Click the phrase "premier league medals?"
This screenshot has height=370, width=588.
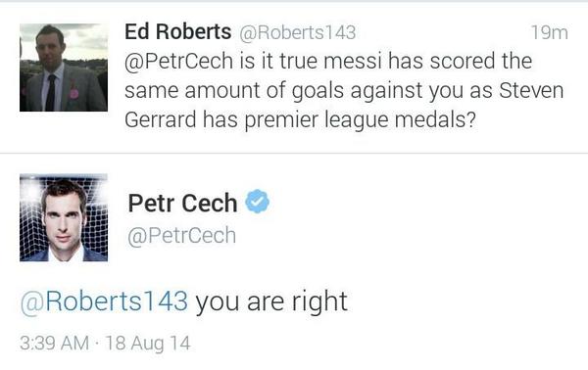(360, 120)
